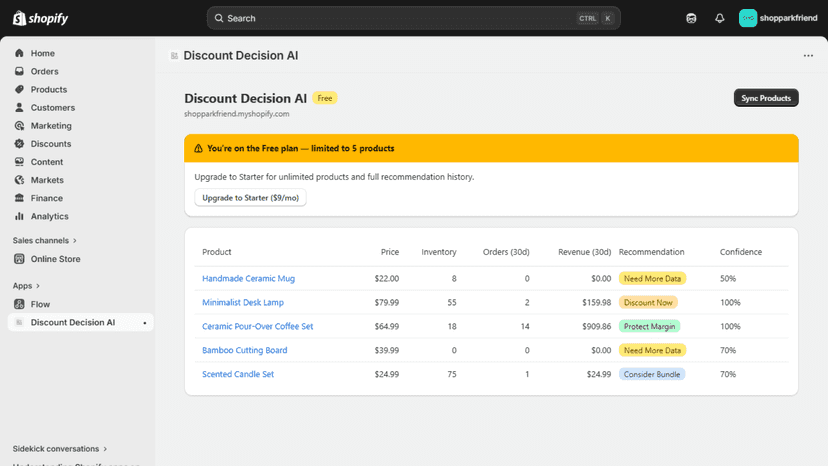The image size is (828, 466).
Task: Click the shopparkfriend avatar
Action: point(748,18)
